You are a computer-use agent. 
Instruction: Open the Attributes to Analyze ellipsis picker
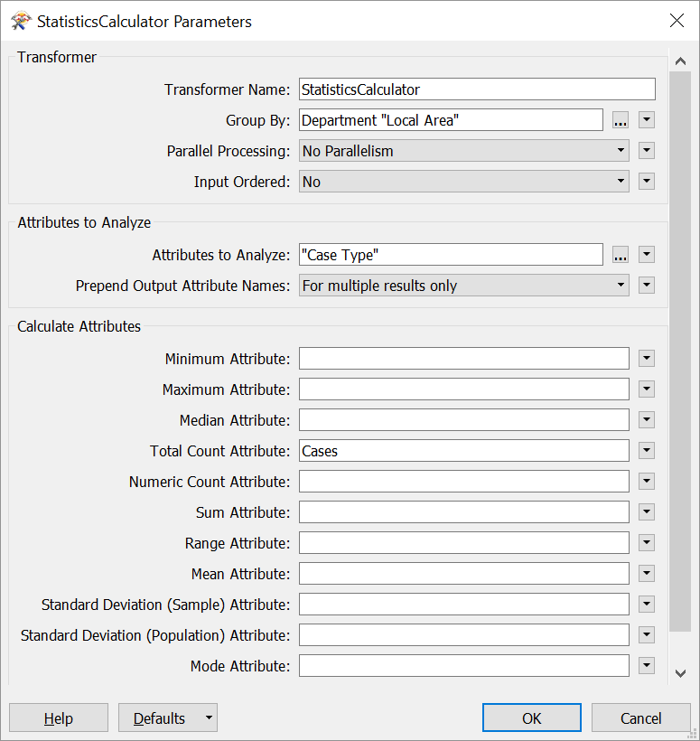[x=621, y=255]
